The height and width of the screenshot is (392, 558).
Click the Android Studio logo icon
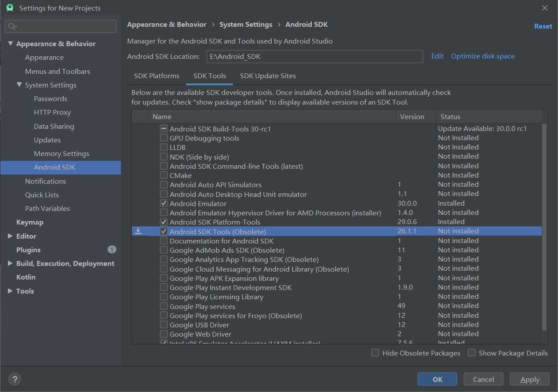pos(10,8)
